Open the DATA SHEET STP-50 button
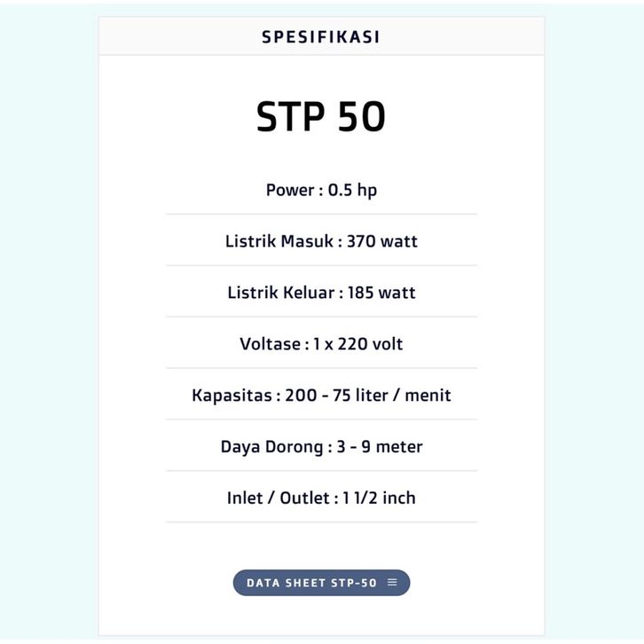 pos(311,583)
